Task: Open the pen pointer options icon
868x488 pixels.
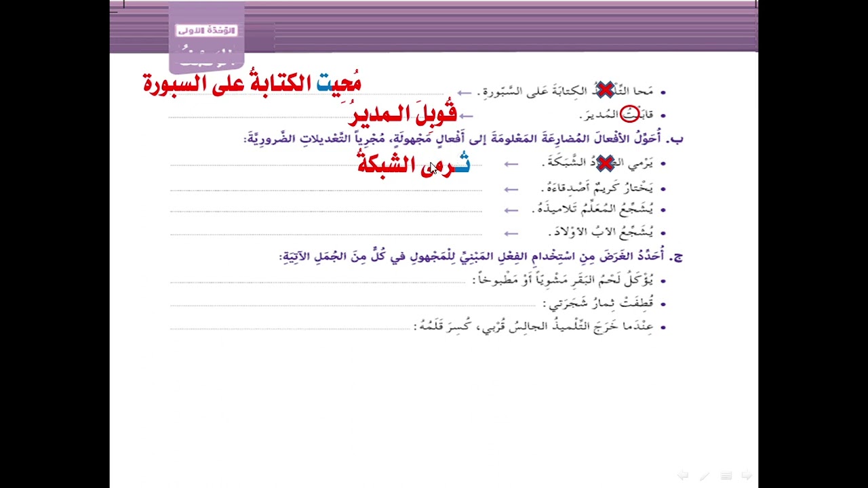Action: tap(705, 476)
